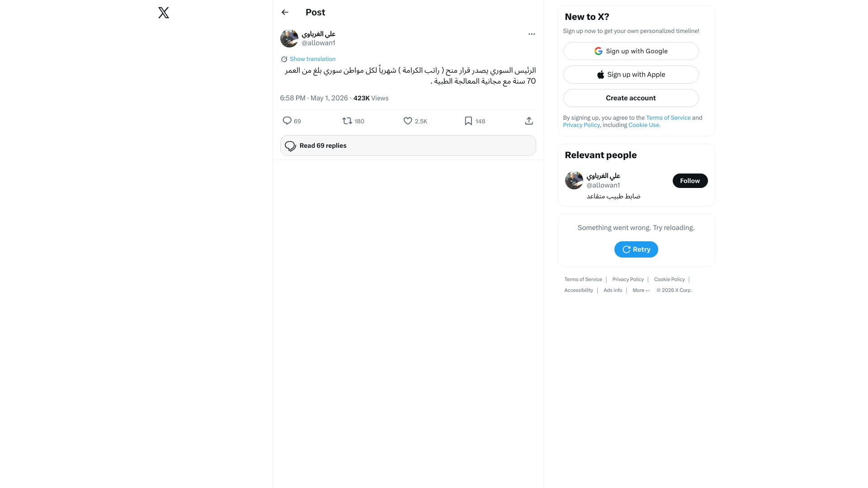The image size is (868, 488).
Task: Sign up with Apple
Action: (631, 75)
